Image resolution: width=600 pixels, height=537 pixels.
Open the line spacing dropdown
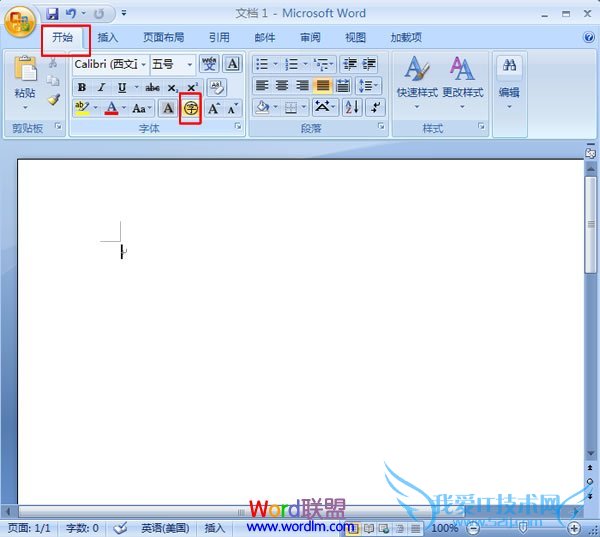pos(368,85)
